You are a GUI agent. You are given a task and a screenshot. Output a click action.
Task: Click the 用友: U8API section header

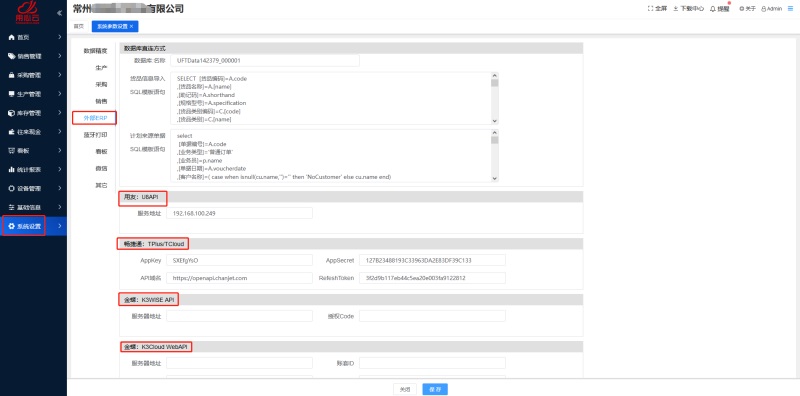tap(351, 197)
